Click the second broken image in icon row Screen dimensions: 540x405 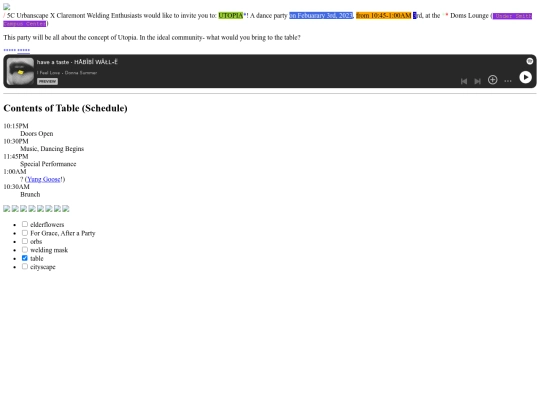click(15, 208)
